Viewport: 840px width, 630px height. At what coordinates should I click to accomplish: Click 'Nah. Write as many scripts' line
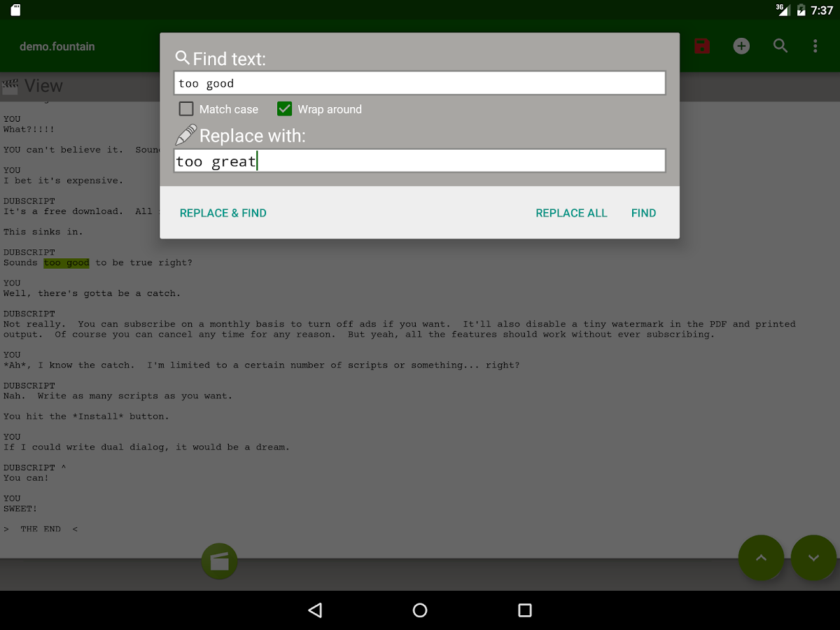(118, 396)
